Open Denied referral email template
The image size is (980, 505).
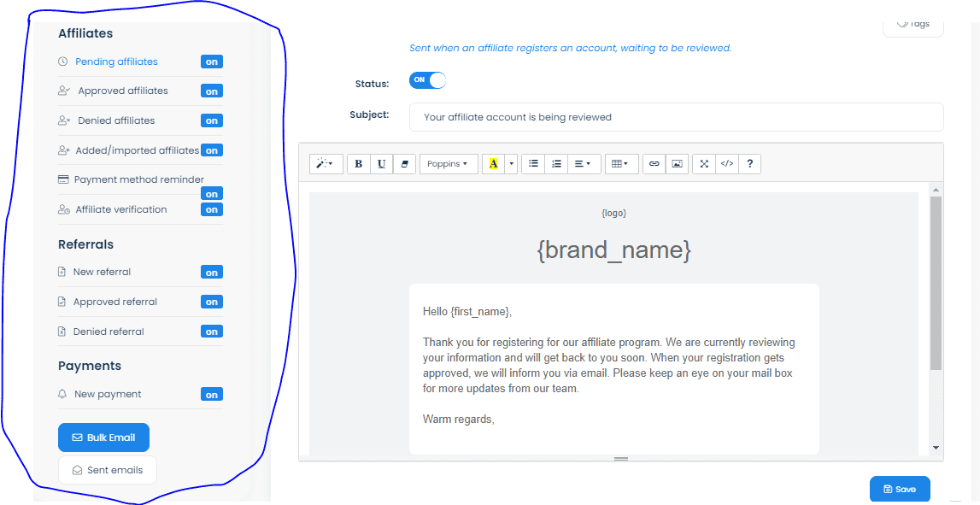pyautogui.click(x=109, y=332)
